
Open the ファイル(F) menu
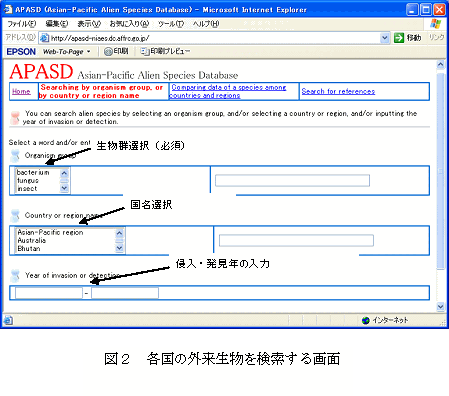point(21,24)
